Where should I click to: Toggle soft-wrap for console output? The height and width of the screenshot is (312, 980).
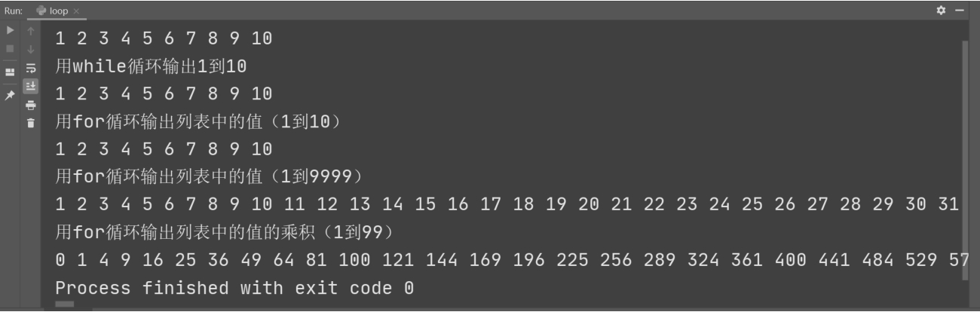(30, 68)
